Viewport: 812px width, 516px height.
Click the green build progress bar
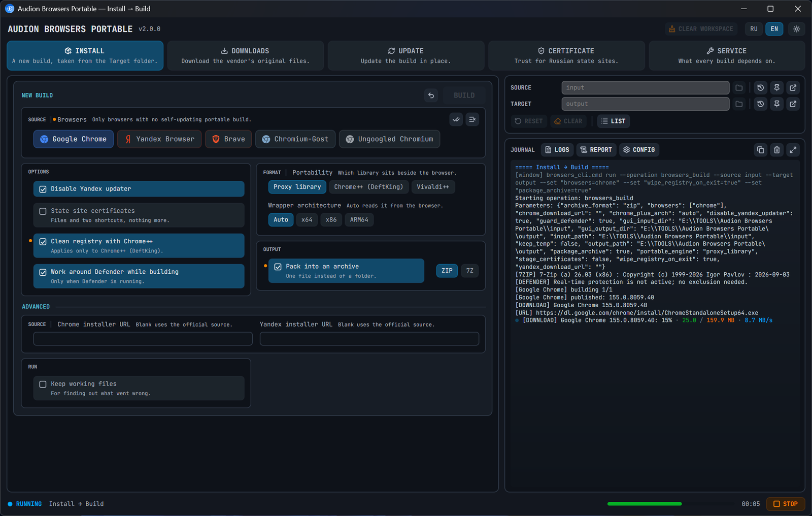[x=645, y=504]
